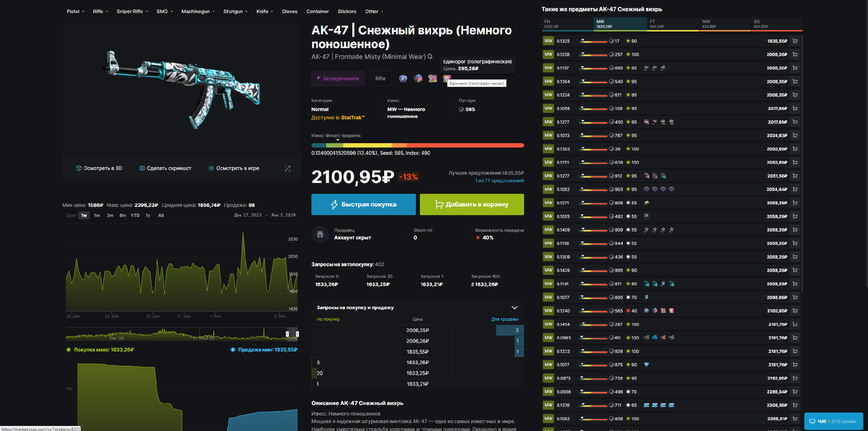Select the 1w chart zoom range
The width and height of the screenshot is (868, 431).
[85, 215]
